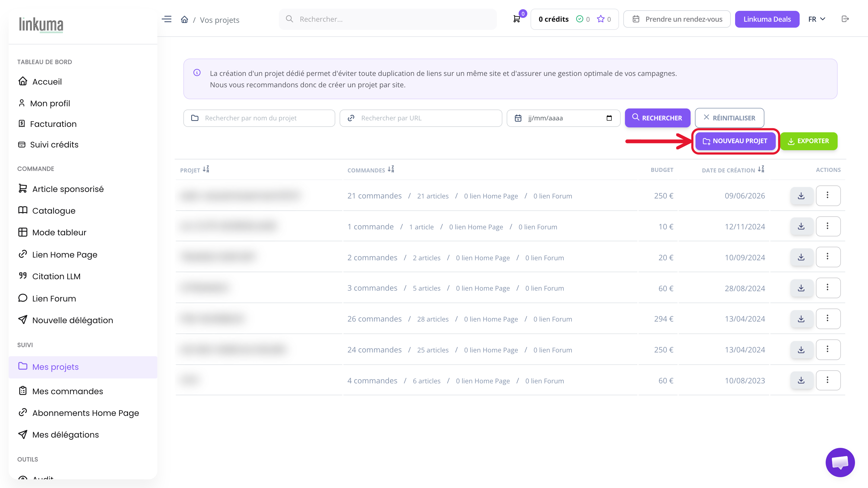Open Linkuma Deals button

767,19
